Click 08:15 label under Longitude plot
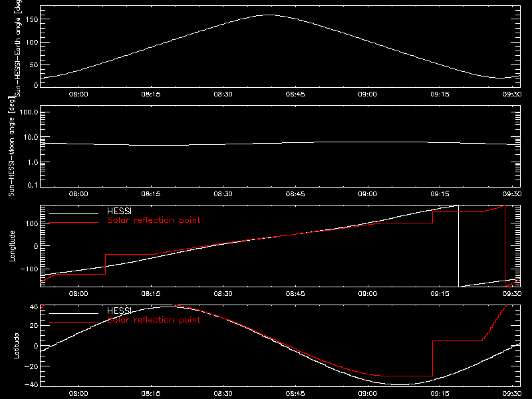532x399 pixels. click(151, 294)
